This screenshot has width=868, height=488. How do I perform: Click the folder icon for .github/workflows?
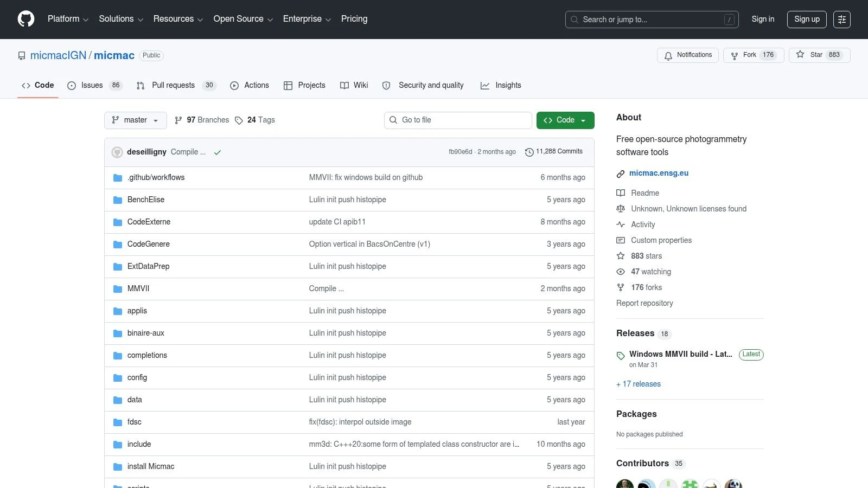point(118,178)
